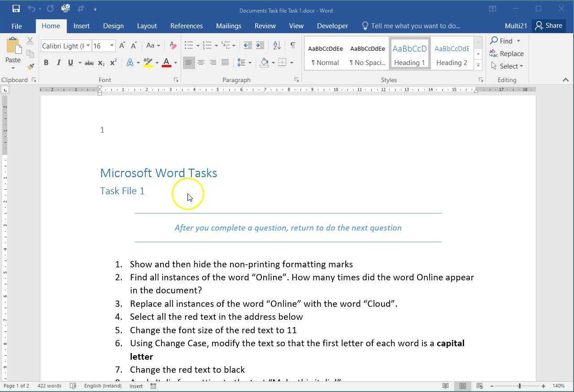Open the Styles pane launcher
574x392 pixels.
tap(481, 80)
